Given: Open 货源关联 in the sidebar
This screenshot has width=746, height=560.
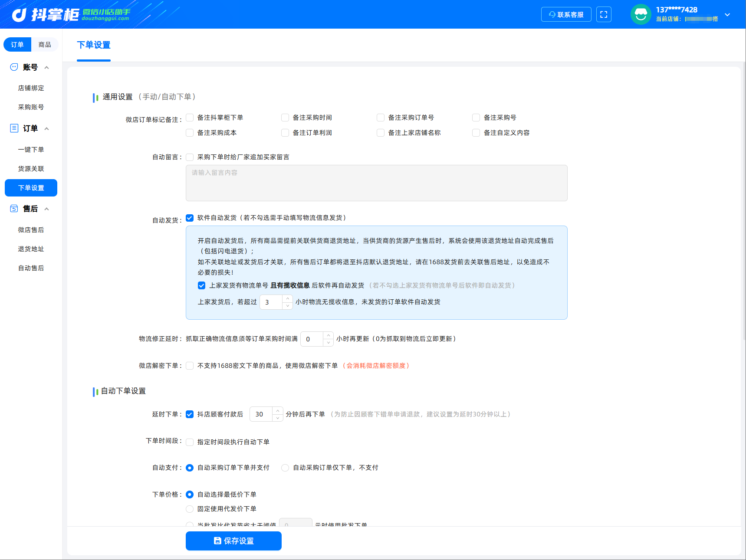Looking at the screenshot, I should pos(31,169).
